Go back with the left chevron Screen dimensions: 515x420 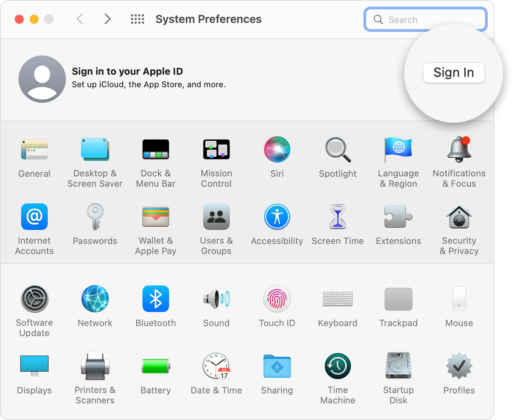click(x=80, y=19)
